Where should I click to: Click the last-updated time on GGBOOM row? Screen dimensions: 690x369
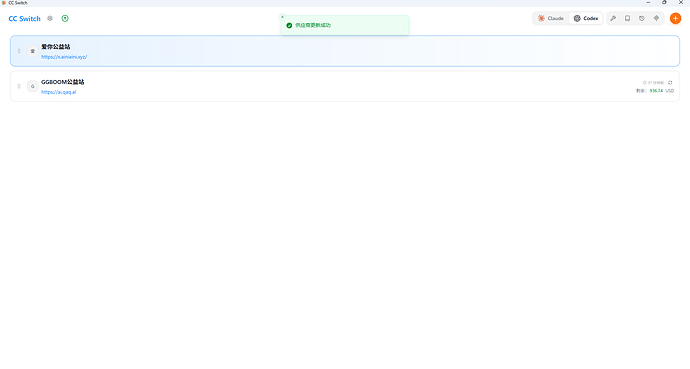[653, 83]
